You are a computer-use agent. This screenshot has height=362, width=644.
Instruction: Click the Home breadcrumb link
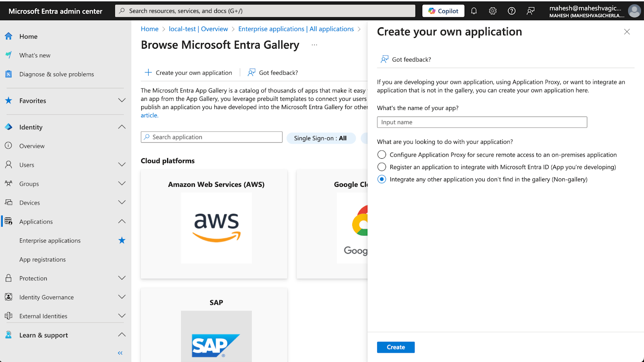point(150,29)
